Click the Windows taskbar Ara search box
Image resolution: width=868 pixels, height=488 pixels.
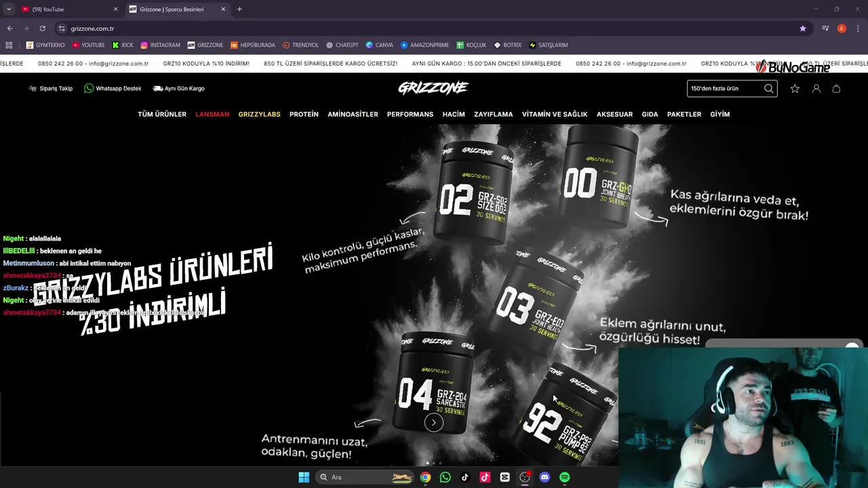click(365, 477)
